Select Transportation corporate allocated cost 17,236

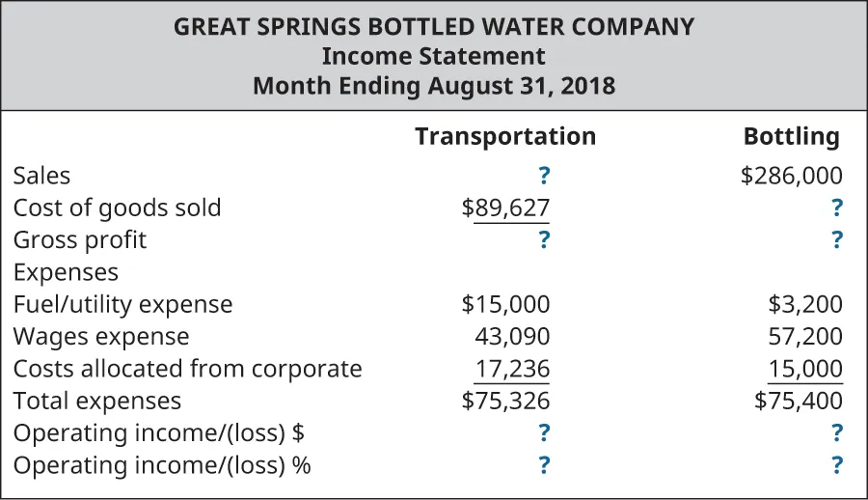pyautogui.click(x=512, y=369)
